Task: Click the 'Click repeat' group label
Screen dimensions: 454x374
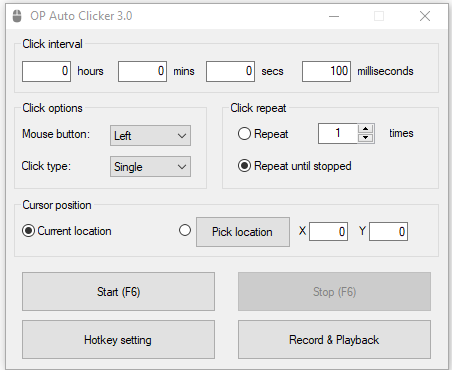Action: pyautogui.click(x=258, y=108)
